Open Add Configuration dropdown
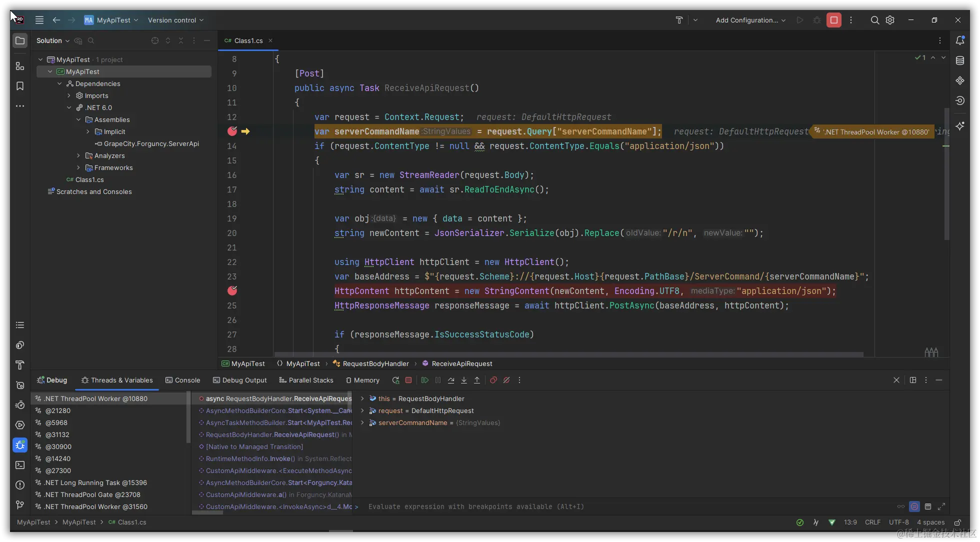This screenshot has height=542, width=980. [x=750, y=20]
